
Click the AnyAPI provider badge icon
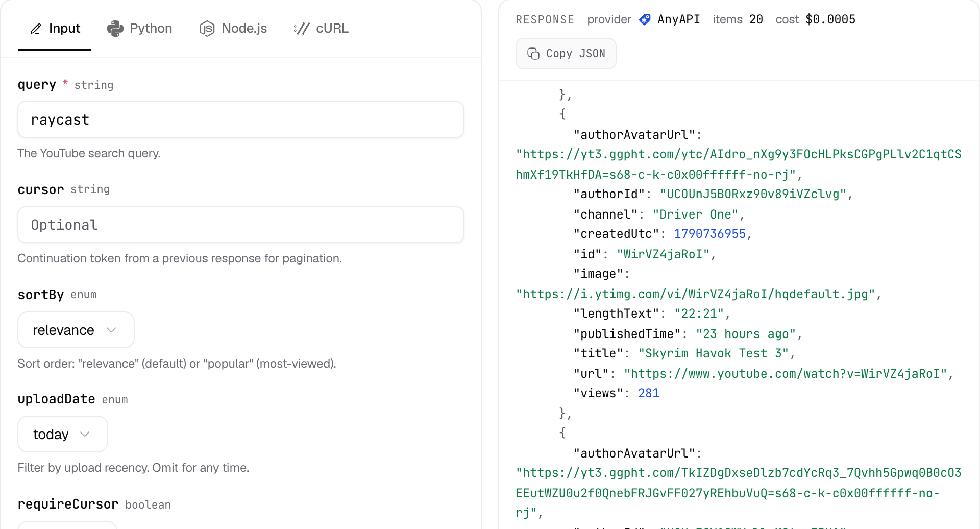(x=645, y=19)
